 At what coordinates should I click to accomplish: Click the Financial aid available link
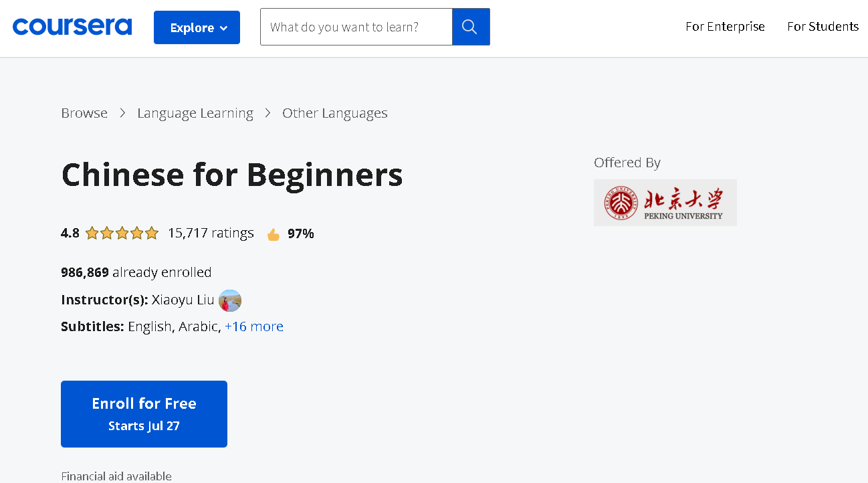tap(116, 476)
